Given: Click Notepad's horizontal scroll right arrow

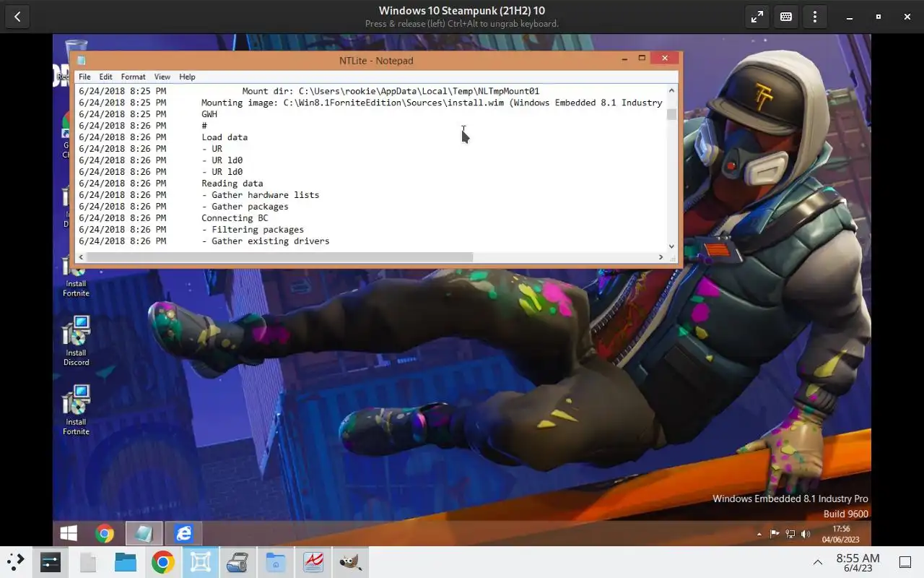Looking at the screenshot, I should click(x=661, y=257).
